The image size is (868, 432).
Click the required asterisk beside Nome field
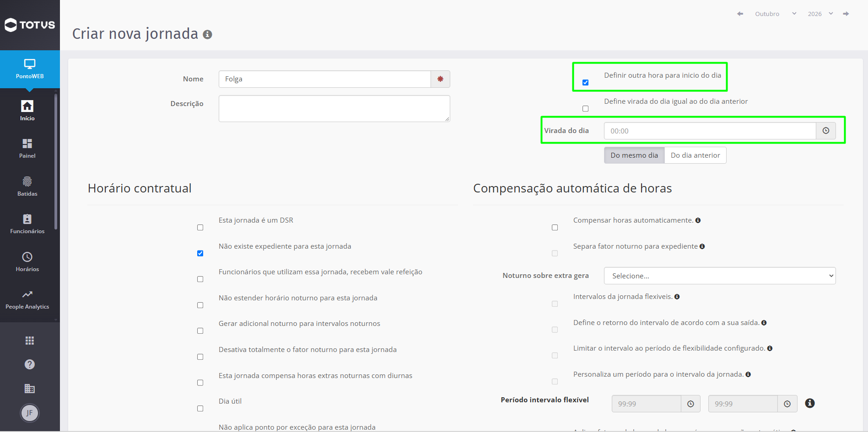(x=440, y=79)
